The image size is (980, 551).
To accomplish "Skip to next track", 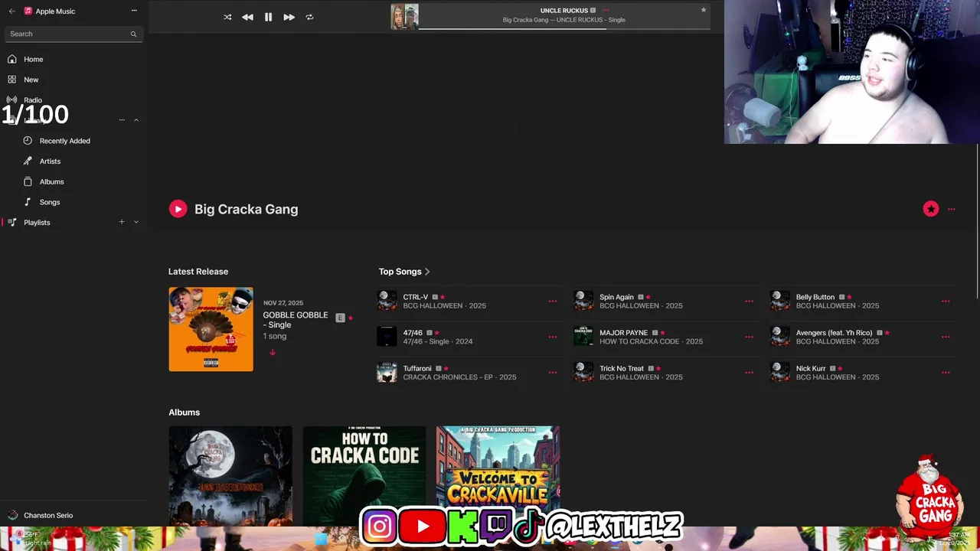I will pos(289,17).
